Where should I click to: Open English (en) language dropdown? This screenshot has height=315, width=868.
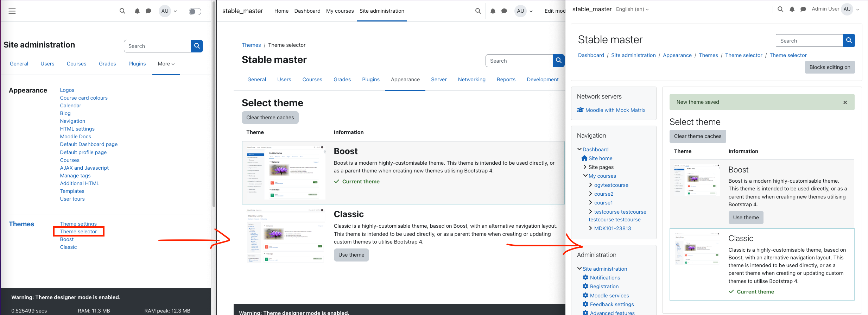tap(632, 9)
